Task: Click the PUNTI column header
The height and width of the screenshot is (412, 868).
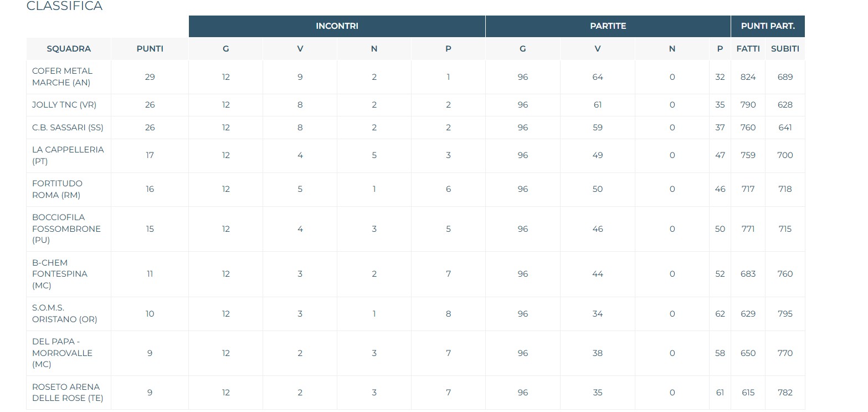Action: pyautogui.click(x=150, y=49)
